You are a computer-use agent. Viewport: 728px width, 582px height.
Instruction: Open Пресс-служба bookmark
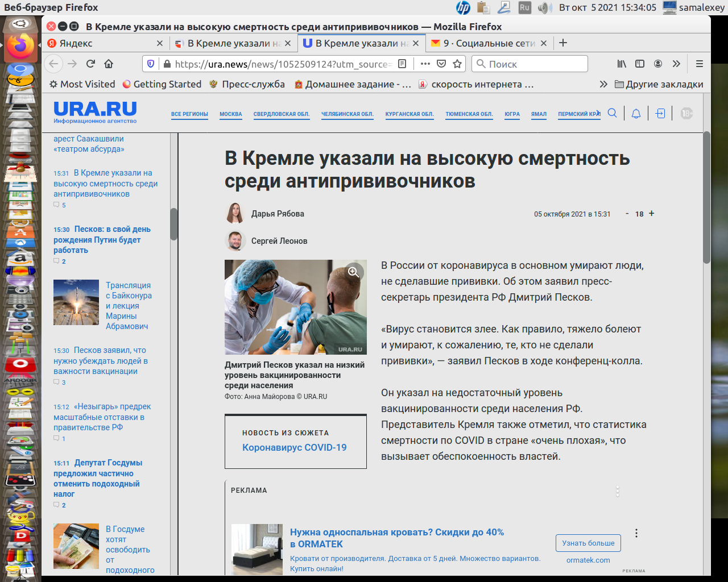[247, 84]
